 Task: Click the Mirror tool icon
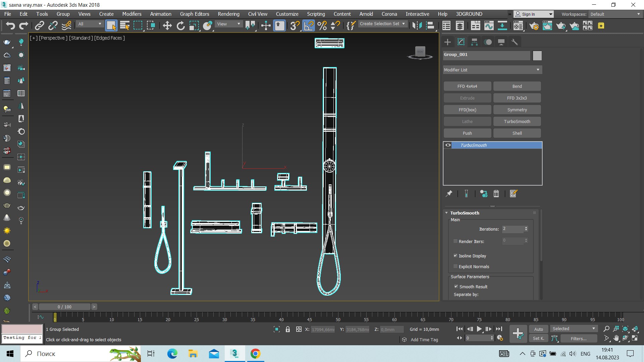coord(417,25)
